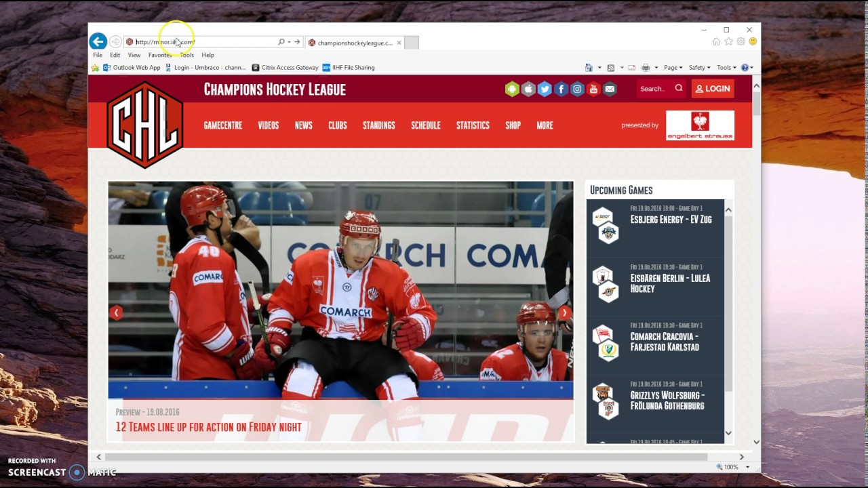Open the command bar Tools dropdown
Image resolution: width=868 pixels, height=488 pixels.
(726, 68)
